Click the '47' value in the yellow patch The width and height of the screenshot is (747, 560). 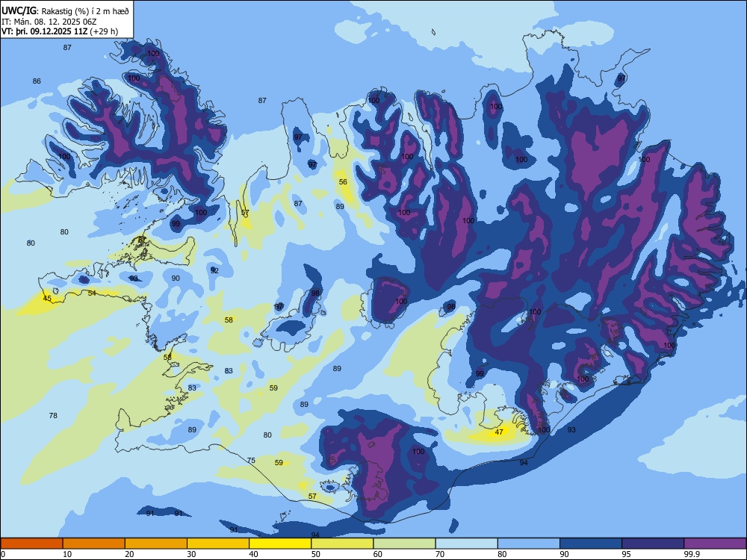[x=499, y=432]
